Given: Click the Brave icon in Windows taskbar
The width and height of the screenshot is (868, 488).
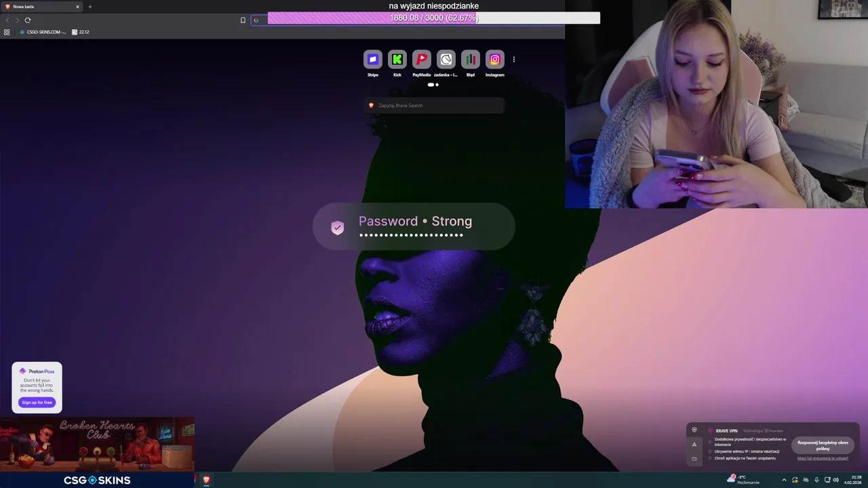Looking at the screenshot, I should pos(206,480).
